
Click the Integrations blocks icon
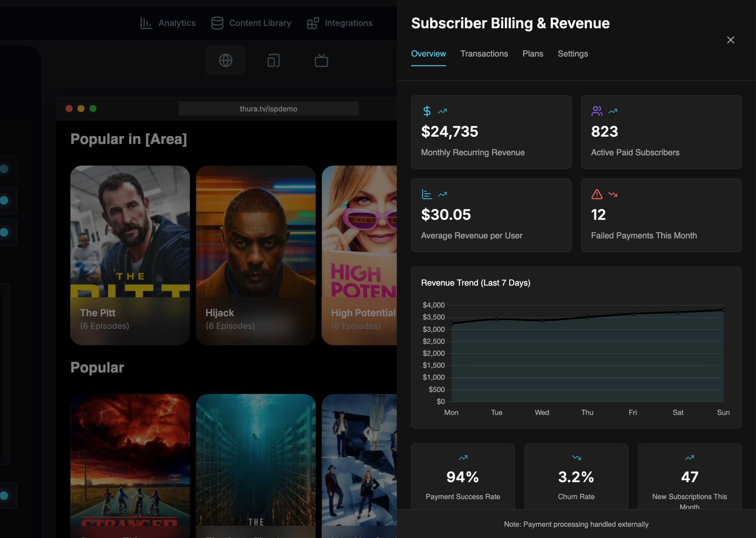pyautogui.click(x=313, y=23)
